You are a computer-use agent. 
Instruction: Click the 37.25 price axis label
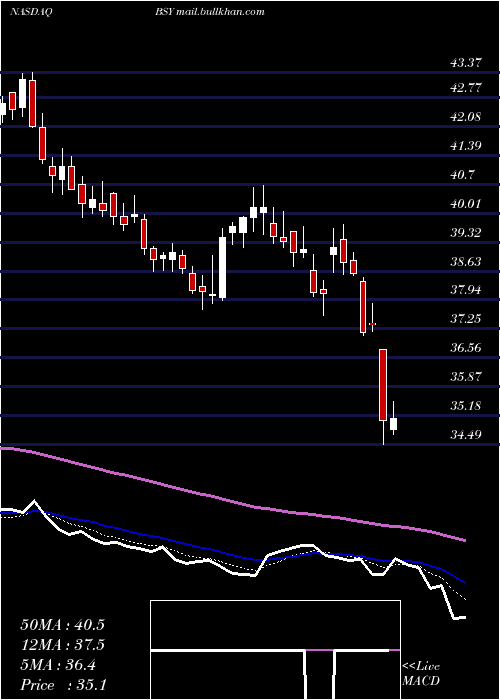coord(466,319)
